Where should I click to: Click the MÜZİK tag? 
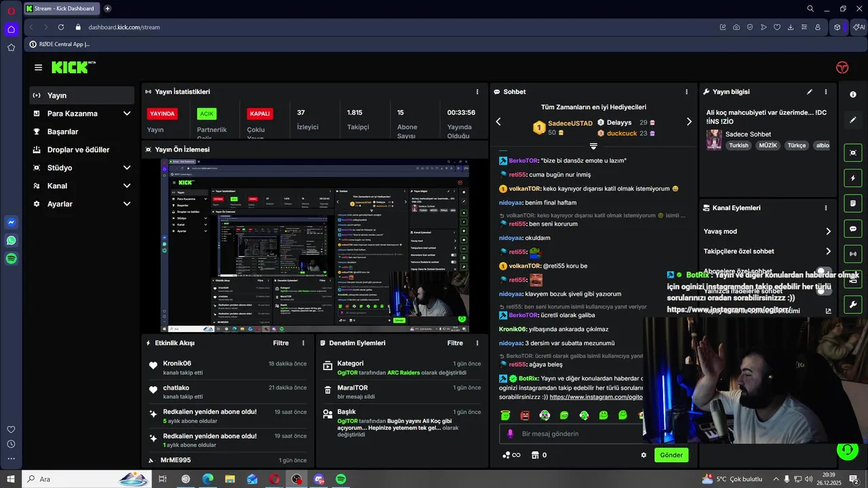(x=768, y=145)
